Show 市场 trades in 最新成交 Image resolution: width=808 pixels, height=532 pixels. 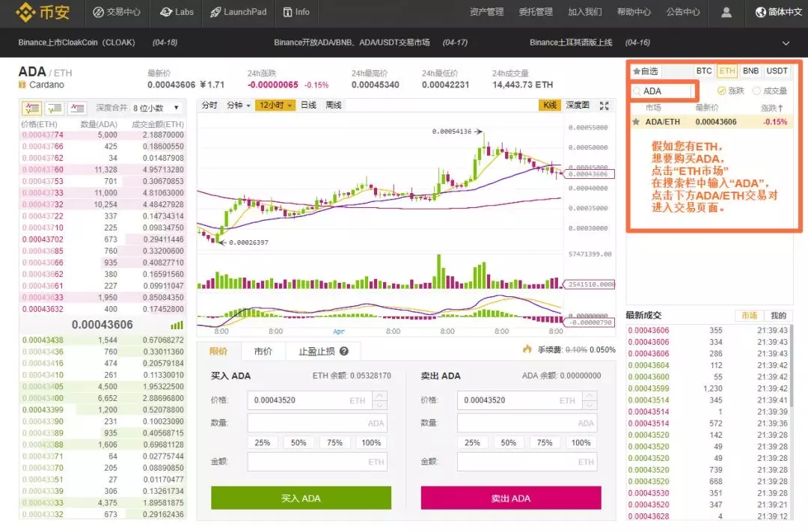pyautogui.click(x=749, y=316)
